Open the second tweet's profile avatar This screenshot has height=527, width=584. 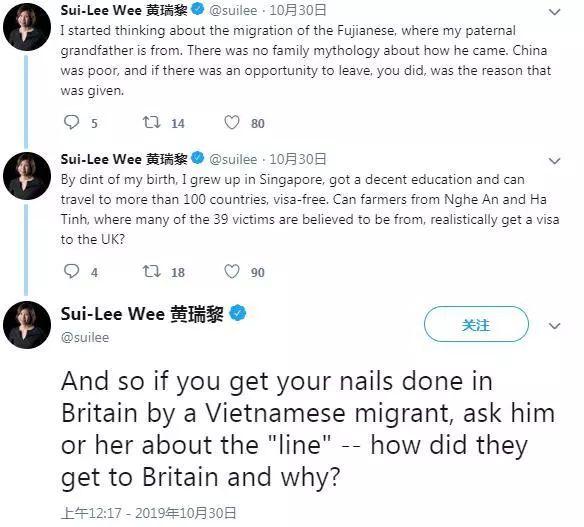coord(27,176)
